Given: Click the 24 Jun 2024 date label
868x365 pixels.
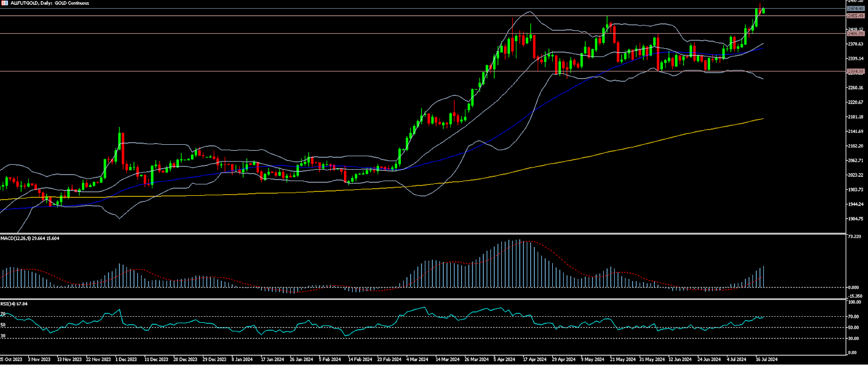Looking at the screenshot, I should coord(710,360).
